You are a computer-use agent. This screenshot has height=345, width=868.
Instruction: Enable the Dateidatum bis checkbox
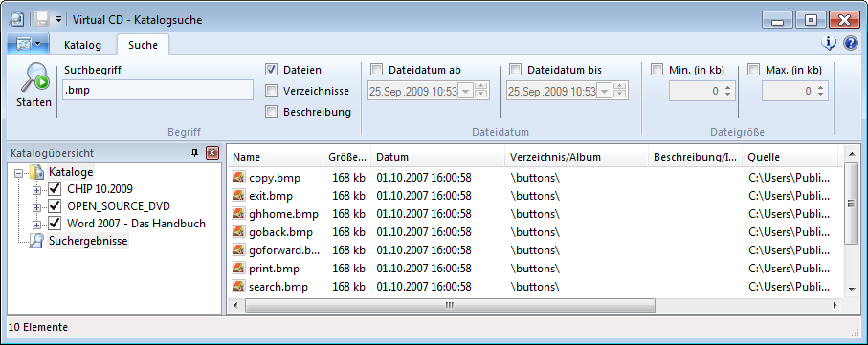[516, 70]
